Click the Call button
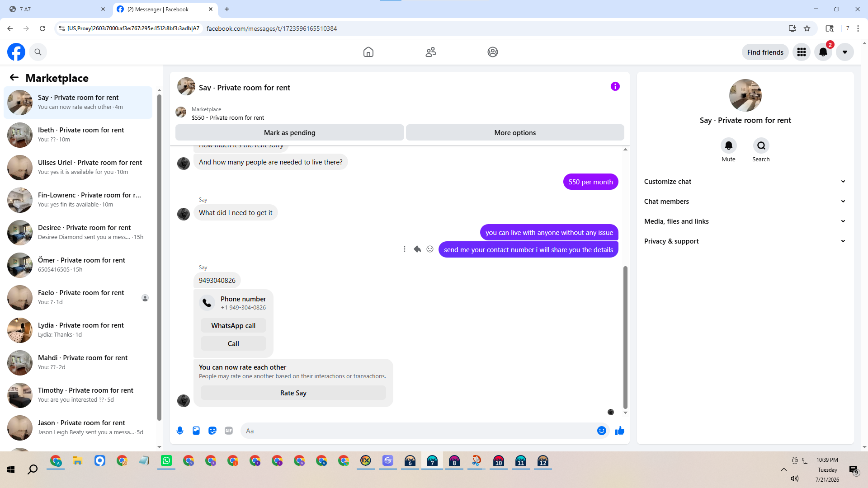The width and height of the screenshot is (868, 488). pyautogui.click(x=233, y=344)
